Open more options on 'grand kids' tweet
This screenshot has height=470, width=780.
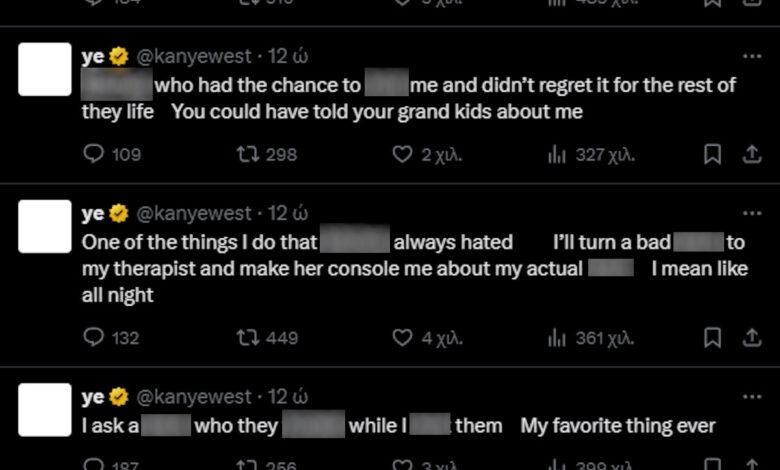pos(751,56)
